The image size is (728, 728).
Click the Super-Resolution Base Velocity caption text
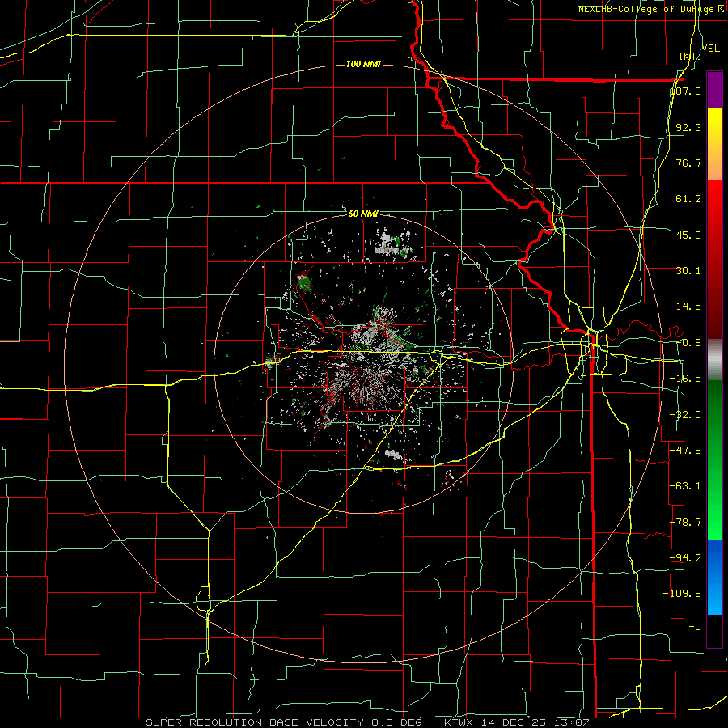pos(368,722)
